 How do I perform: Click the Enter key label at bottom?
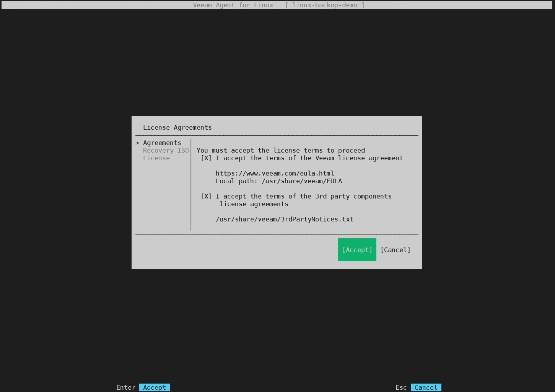tap(126, 387)
